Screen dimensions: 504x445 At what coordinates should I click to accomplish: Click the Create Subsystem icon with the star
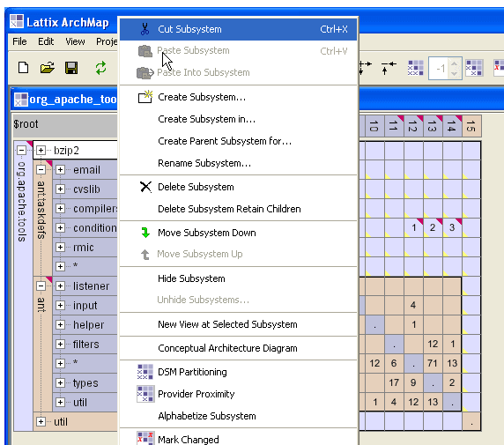pyautogui.click(x=145, y=97)
